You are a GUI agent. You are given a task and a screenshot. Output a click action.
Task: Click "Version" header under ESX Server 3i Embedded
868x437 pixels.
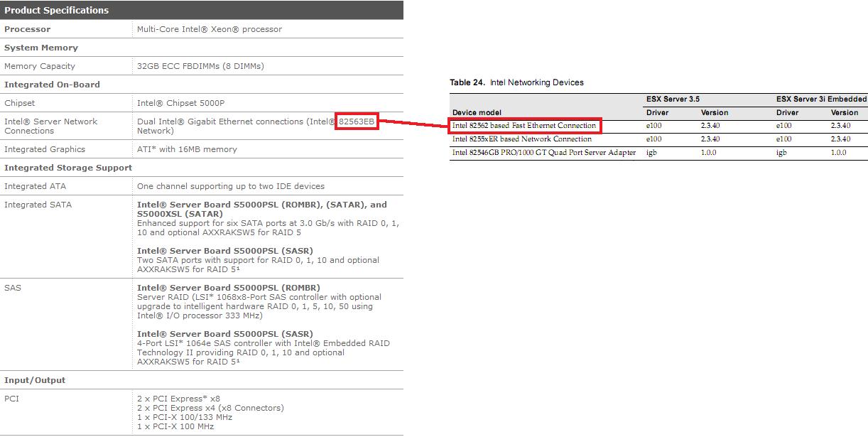coord(845,112)
